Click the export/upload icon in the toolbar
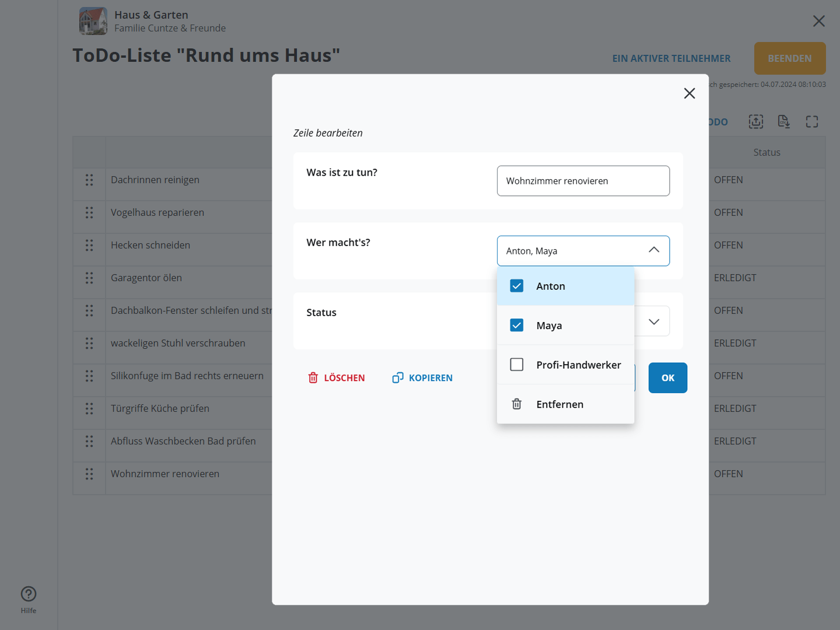The width and height of the screenshot is (840, 630). coord(755,121)
